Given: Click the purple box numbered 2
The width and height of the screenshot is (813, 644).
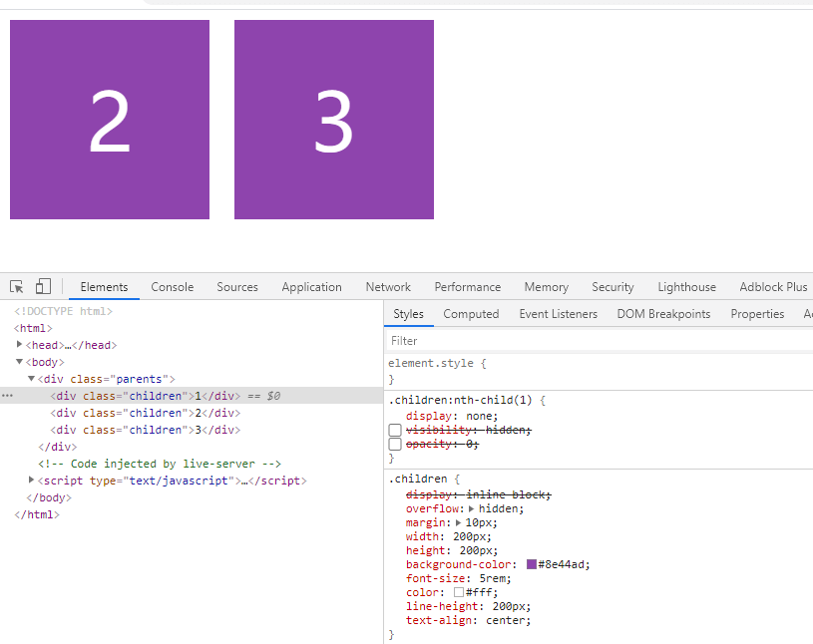Looking at the screenshot, I should 110,120.
